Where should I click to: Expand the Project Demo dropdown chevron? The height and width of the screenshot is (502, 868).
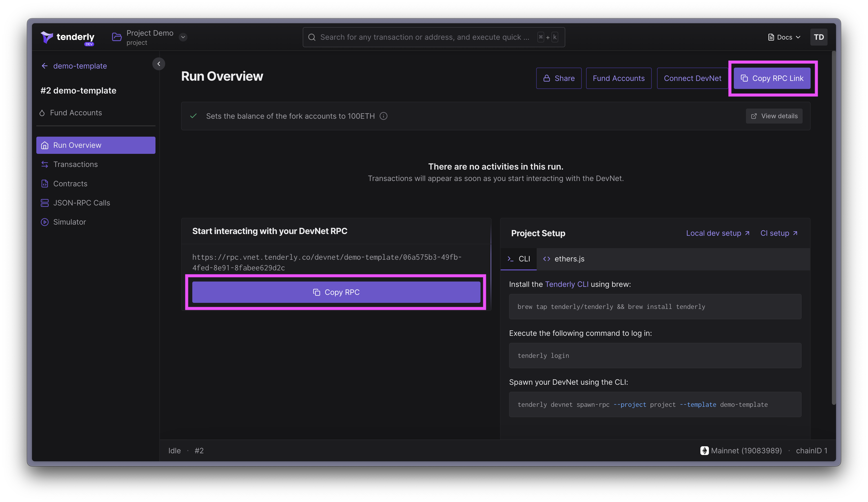pyautogui.click(x=183, y=37)
